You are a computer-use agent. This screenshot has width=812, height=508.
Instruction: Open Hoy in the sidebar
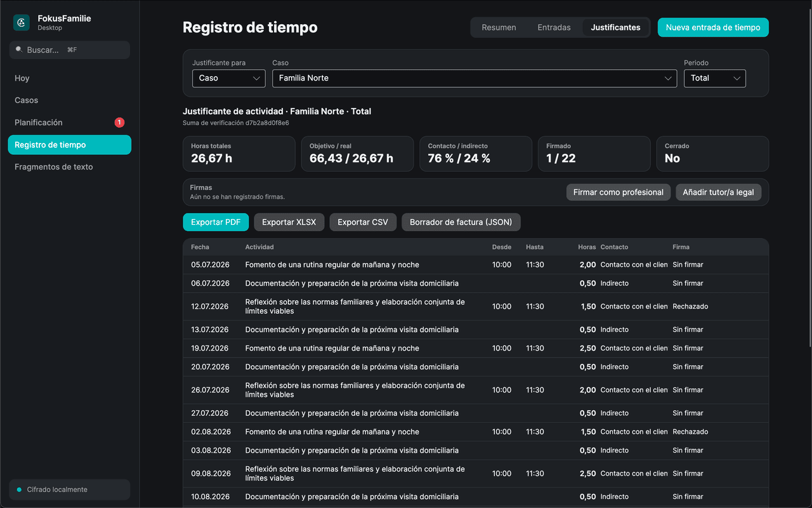click(70, 78)
